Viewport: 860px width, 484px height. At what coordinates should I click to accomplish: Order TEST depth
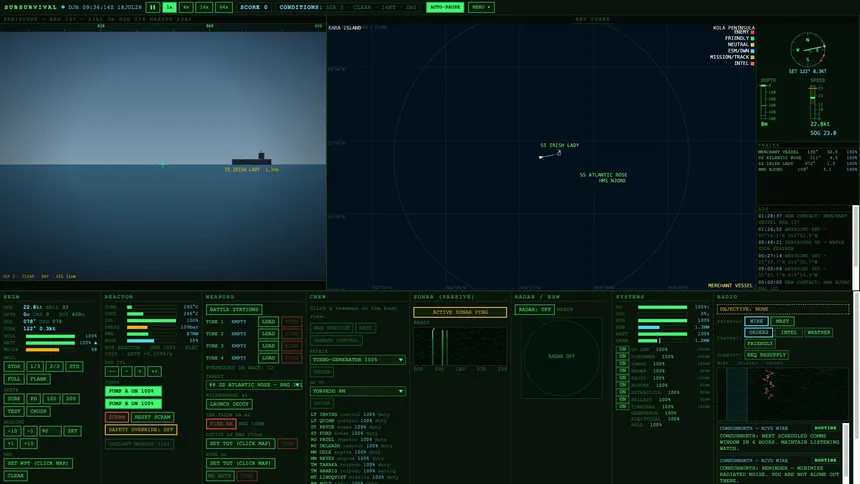click(14, 411)
